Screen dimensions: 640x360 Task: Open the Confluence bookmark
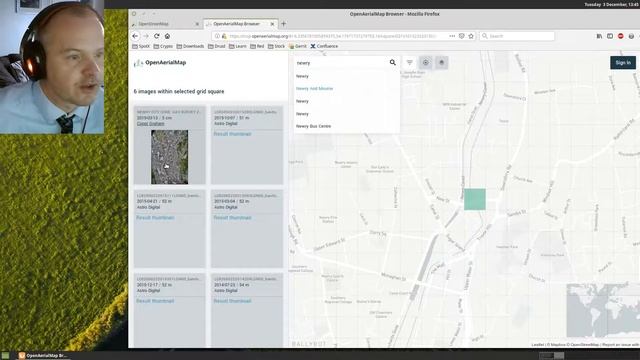[x=324, y=46]
